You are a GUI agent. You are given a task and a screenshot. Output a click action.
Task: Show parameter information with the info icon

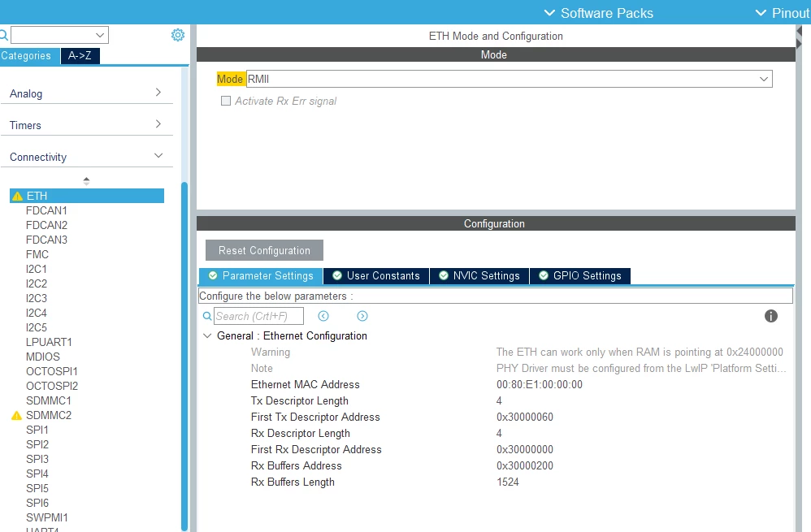770,316
